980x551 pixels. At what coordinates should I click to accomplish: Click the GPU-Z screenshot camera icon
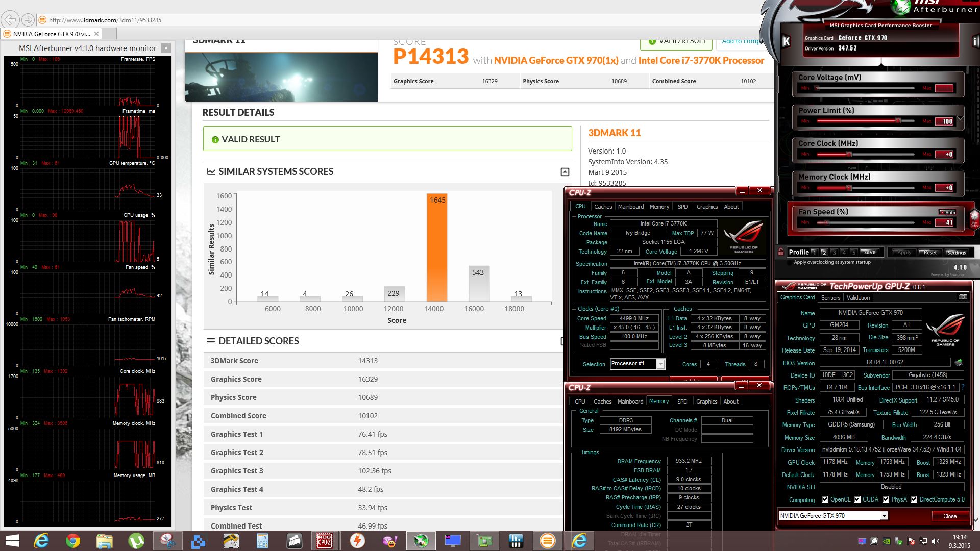coord(963,297)
